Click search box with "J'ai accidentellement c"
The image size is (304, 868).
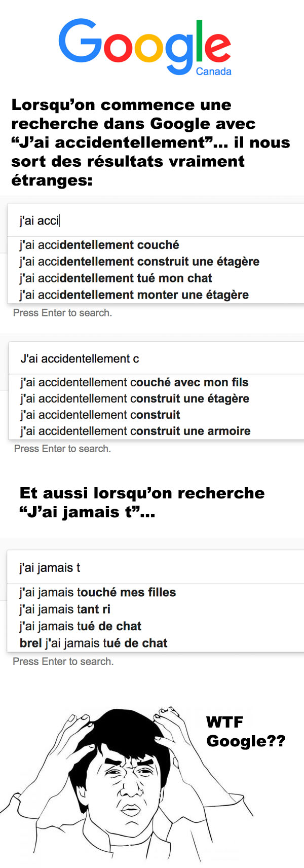pyautogui.click(x=157, y=358)
